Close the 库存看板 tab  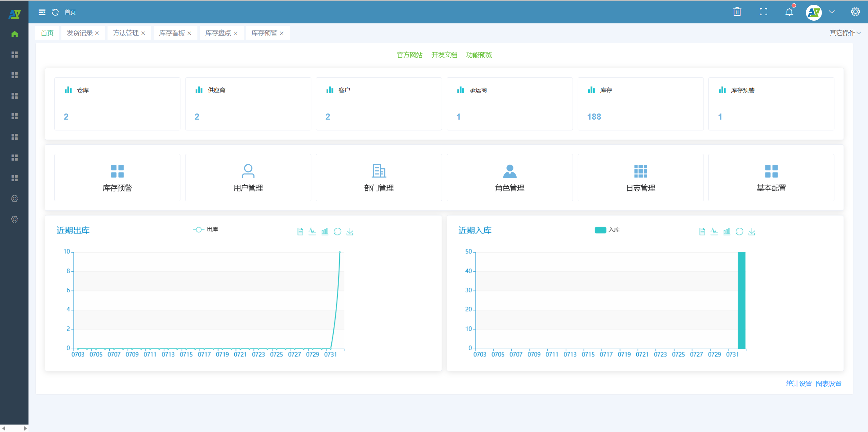pos(189,33)
